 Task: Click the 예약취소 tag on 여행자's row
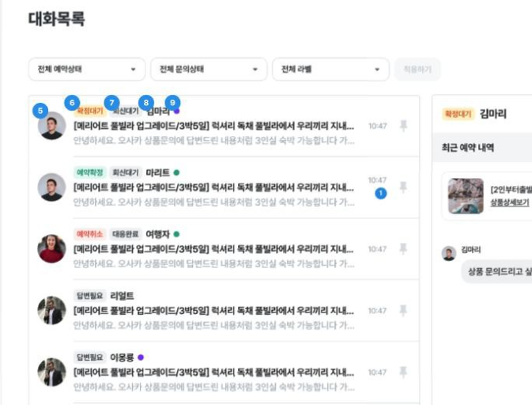tap(89, 234)
